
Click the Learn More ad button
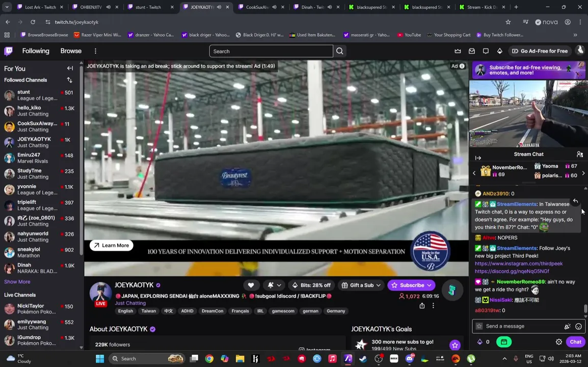(112, 245)
